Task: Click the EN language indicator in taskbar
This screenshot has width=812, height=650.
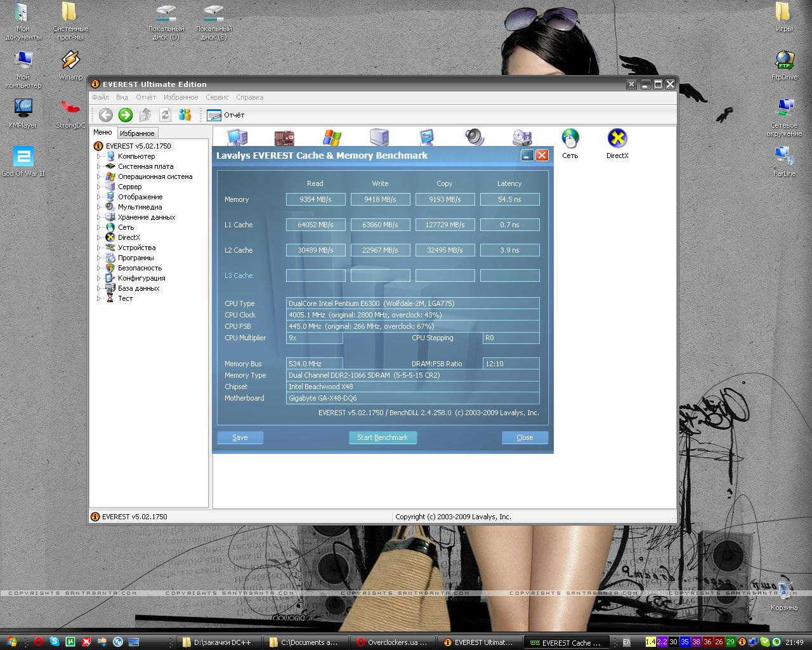Action: (627, 642)
